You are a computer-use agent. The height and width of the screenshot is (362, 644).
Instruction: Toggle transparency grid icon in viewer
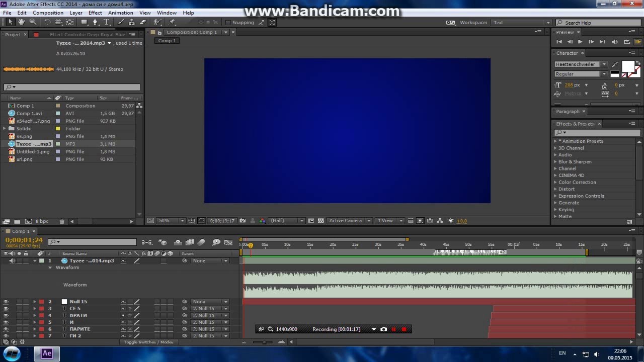(x=320, y=221)
